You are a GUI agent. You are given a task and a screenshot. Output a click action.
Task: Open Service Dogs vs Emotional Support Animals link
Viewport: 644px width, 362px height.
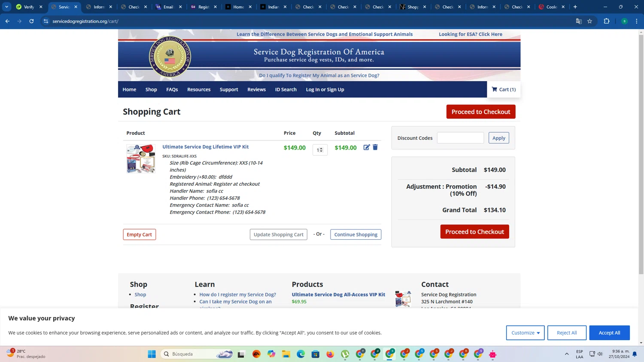click(325, 34)
